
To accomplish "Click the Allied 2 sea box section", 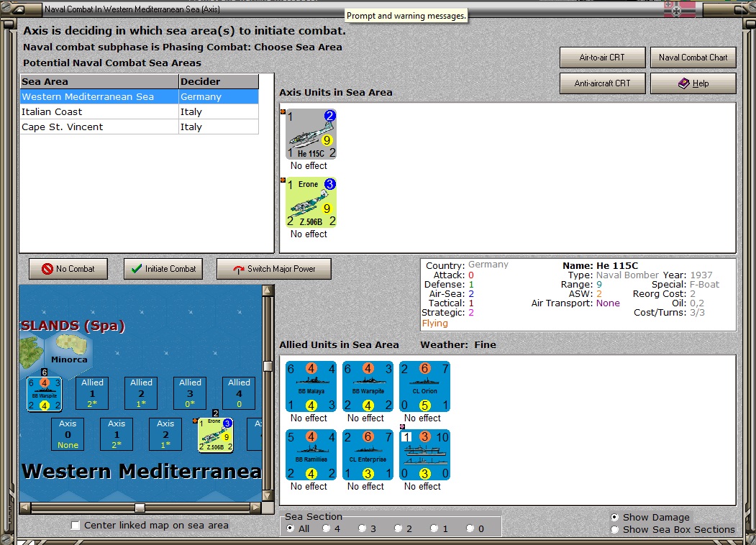I will [x=141, y=393].
